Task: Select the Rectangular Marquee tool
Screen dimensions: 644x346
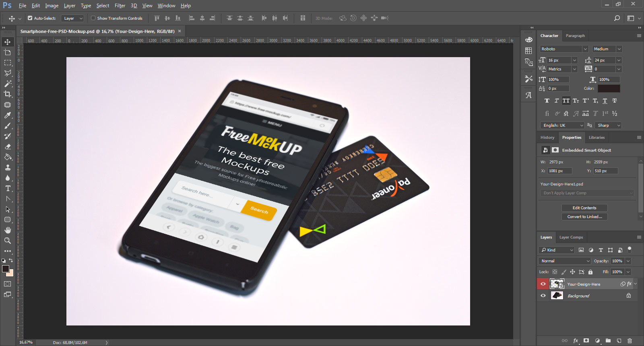Action: click(8, 63)
